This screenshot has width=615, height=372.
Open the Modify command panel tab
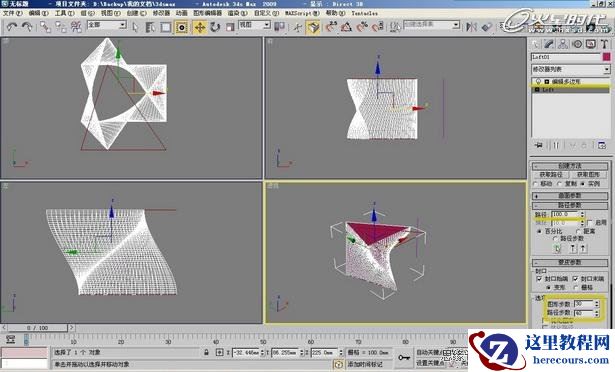click(549, 44)
